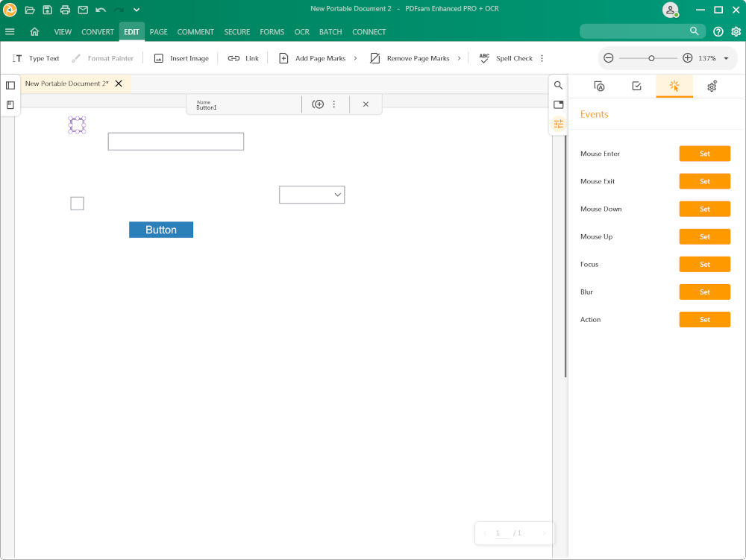The height and width of the screenshot is (560, 746).
Task: Save document using the floppy icon
Action: 47,10
